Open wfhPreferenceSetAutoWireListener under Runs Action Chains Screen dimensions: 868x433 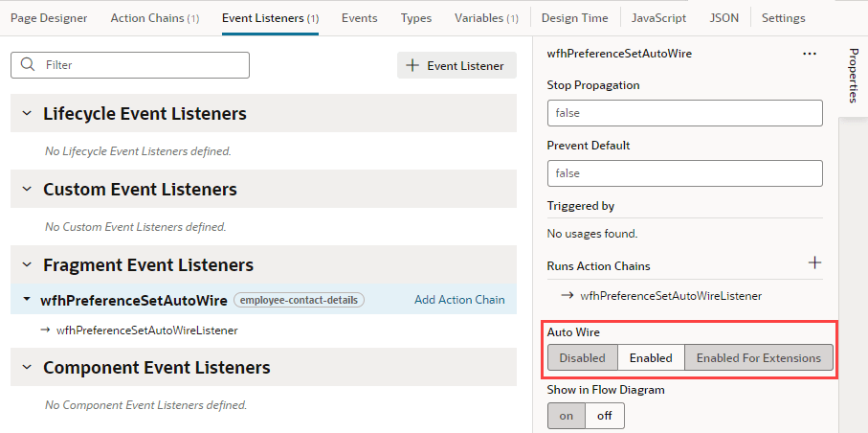click(671, 295)
